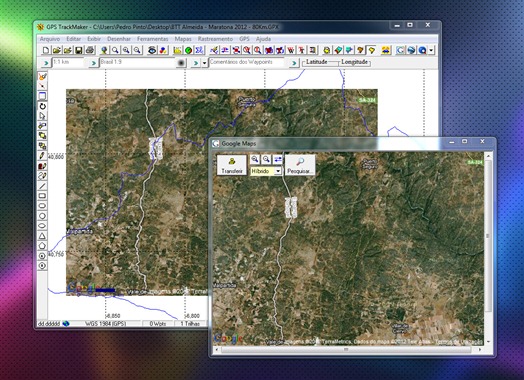
Task: Click the Google G icon in the main toolbar
Action: tap(400, 50)
